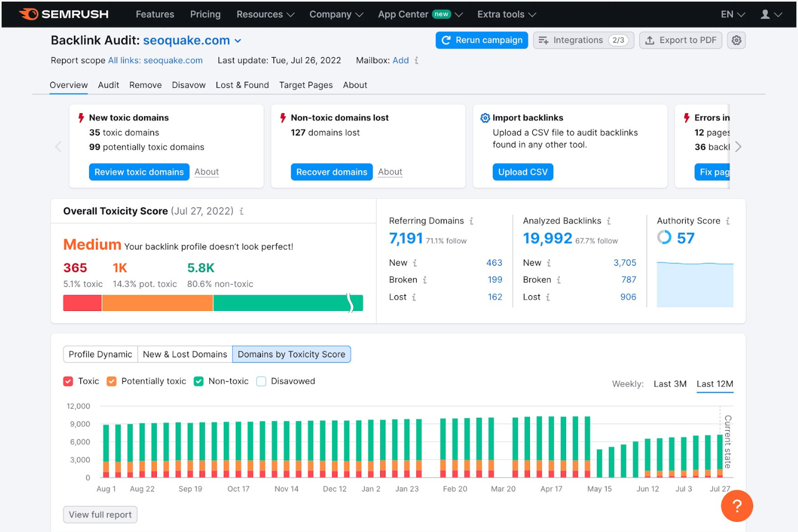Click lightning icon on Non-toxic domains lost
Viewport: 798px width, 532px height.
(x=283, y=118)
